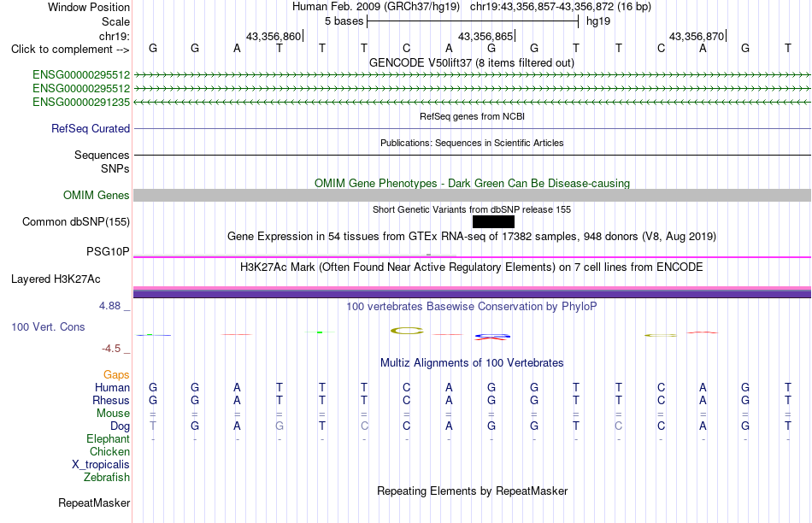Click the GENCODE V50lift37 track title
This screenshot has height=523, width=812.
(472, 63)
